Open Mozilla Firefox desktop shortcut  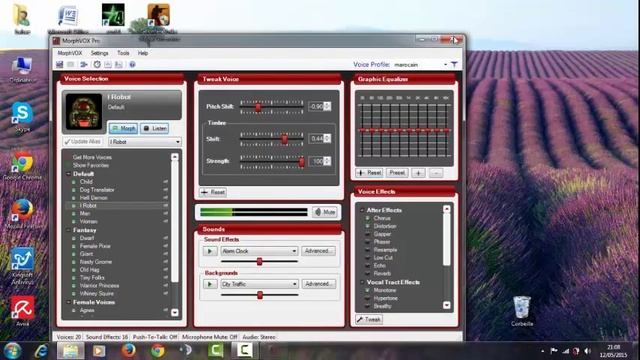click(22, 214)
